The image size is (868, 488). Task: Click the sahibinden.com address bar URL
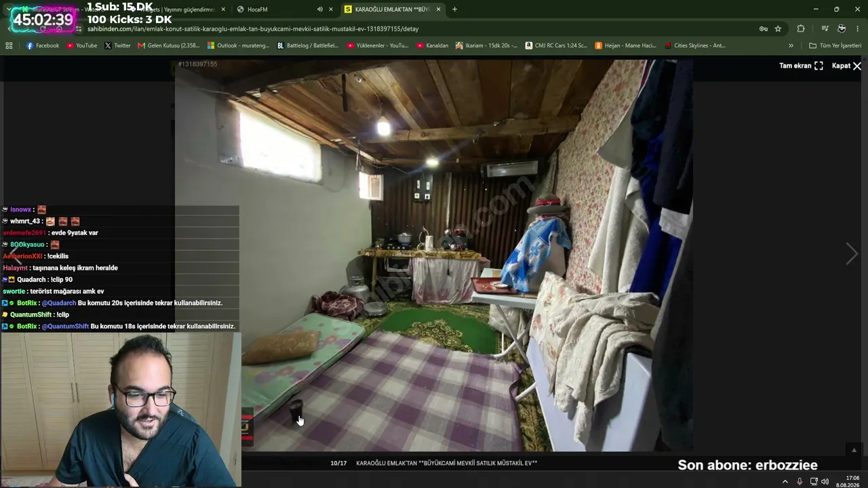click(x=253, y=29)
